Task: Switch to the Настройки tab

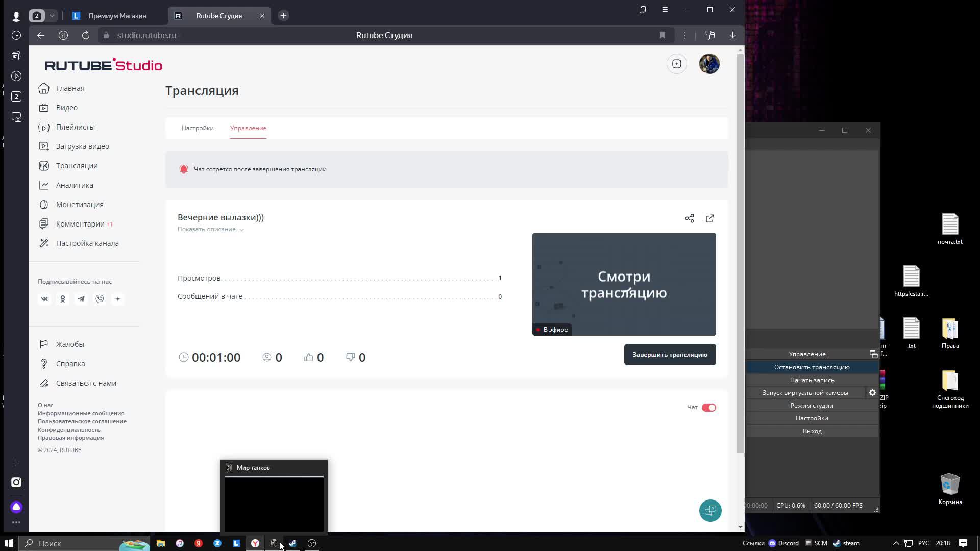Action: [x=198, y=128]
